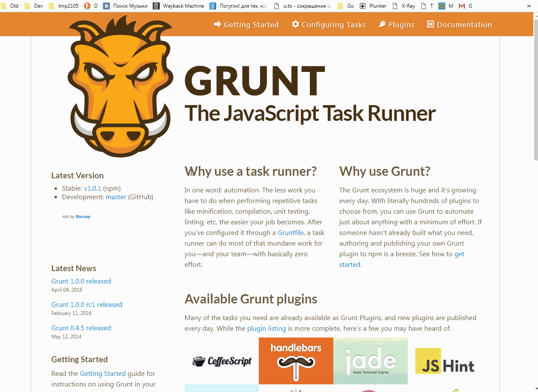Open Documentation in the navigation bar

[459, 25]
